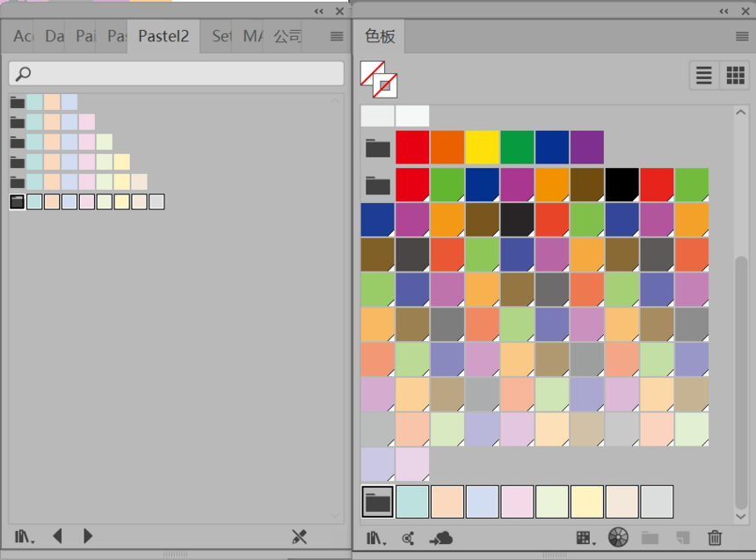The width and height of the screenshot is (756, 560).
Task: Select six-color pastel group folder in Pastel2
Action: pyautogui.click(x=18, y=162)
